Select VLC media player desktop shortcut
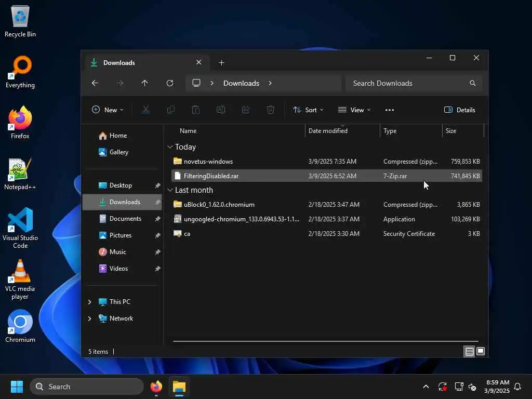 click(x=20, y=279)
